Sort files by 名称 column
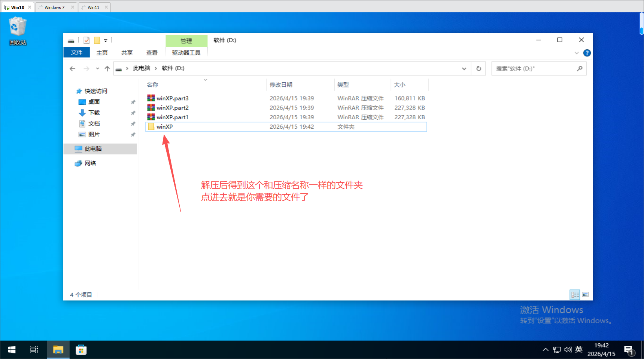Viewport: 644px width, 359px height. [152, 85]
